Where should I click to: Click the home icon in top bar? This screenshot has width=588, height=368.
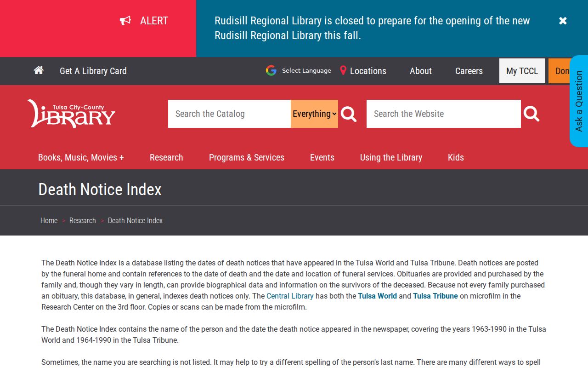click(39, 70)
